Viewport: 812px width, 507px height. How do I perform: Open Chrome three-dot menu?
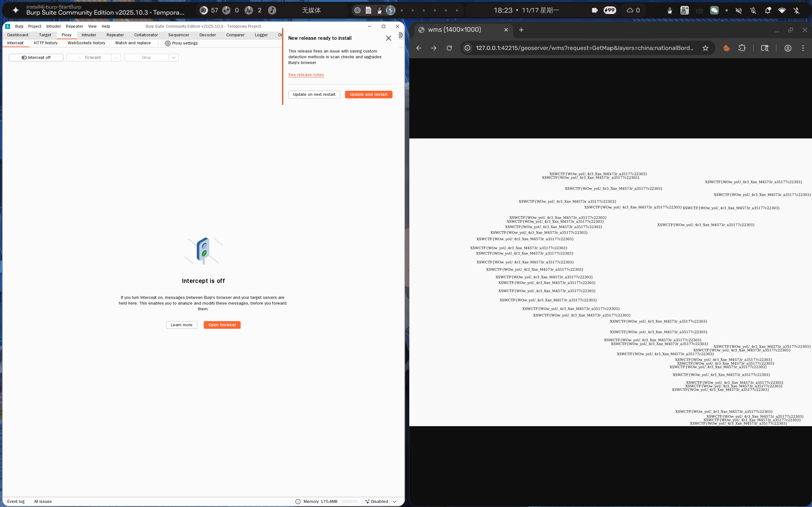click(803, 48)
